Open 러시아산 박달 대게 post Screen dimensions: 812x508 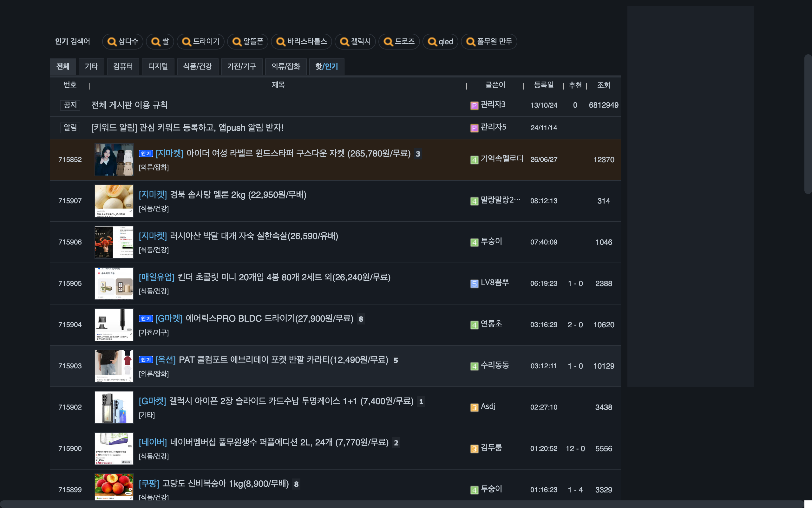coord(254,236)
